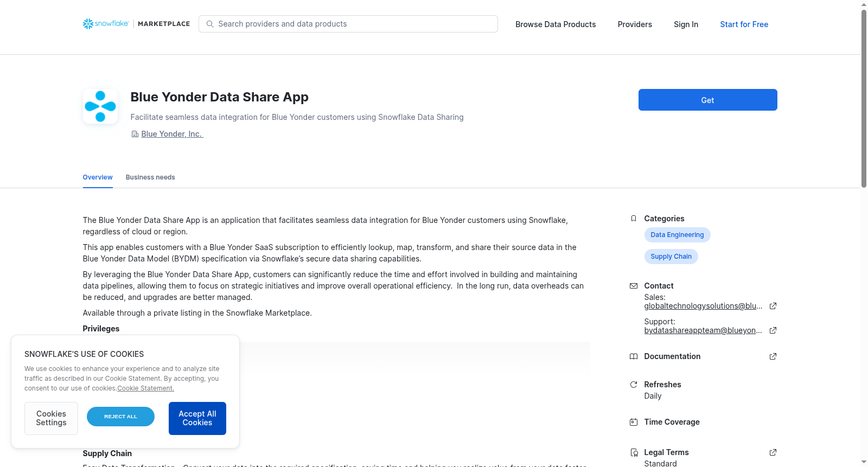Click the Legal Terms document icon
Screen dimensions: 868x467
tap(634, 452)
